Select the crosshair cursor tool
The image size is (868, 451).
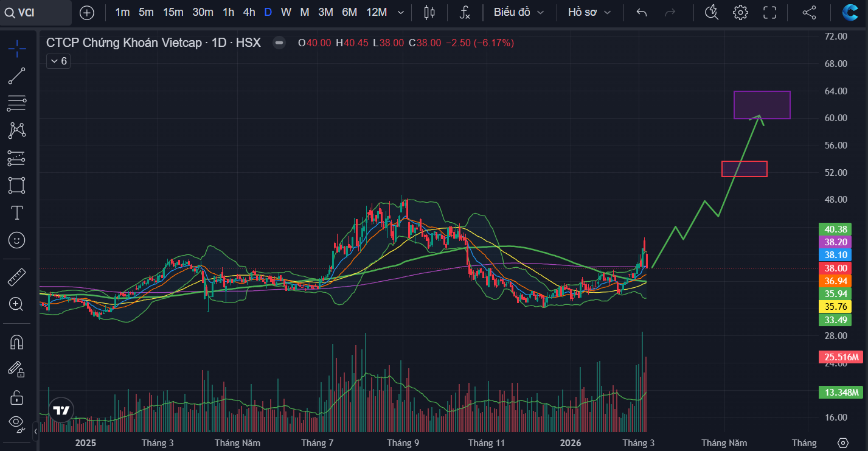click(17, 48)
